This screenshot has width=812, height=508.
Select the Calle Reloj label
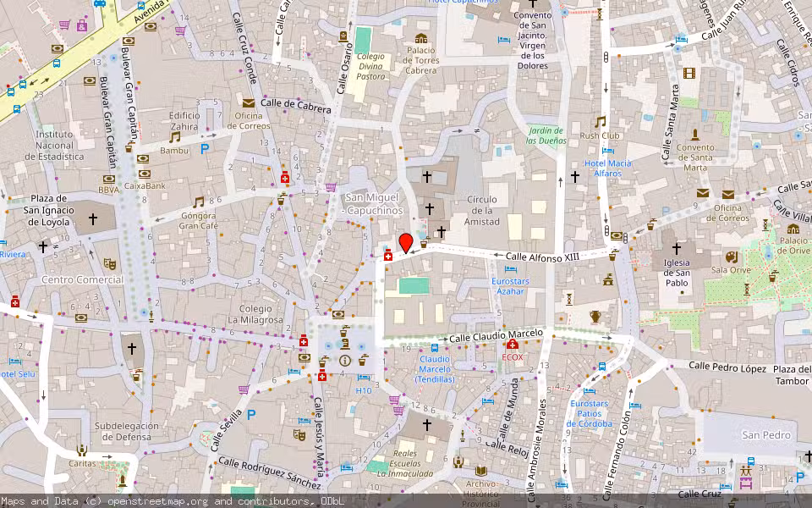coord(507,449)
